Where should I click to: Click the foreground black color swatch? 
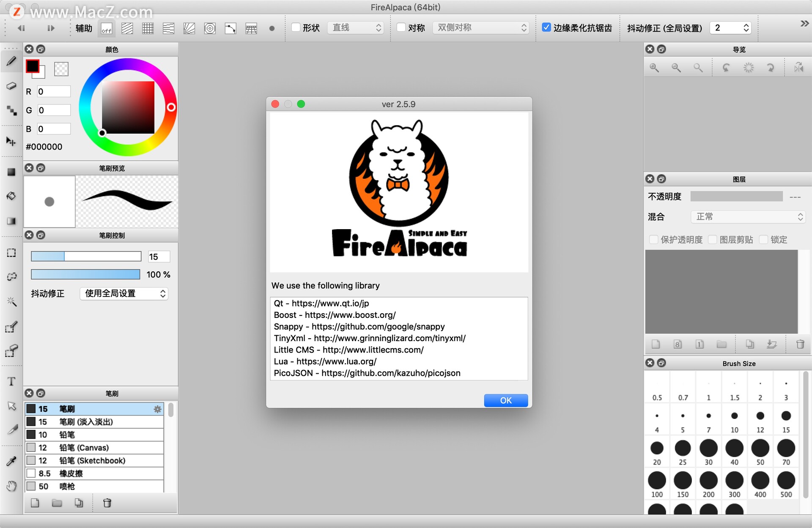coord(33,66)
